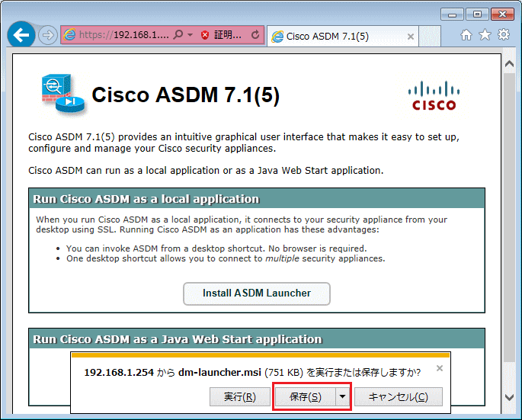The width and height of the screenshot is (522, 420).
Task: Click the 'Run Cisco ASDM as a local application' heading
Action: 146,199
